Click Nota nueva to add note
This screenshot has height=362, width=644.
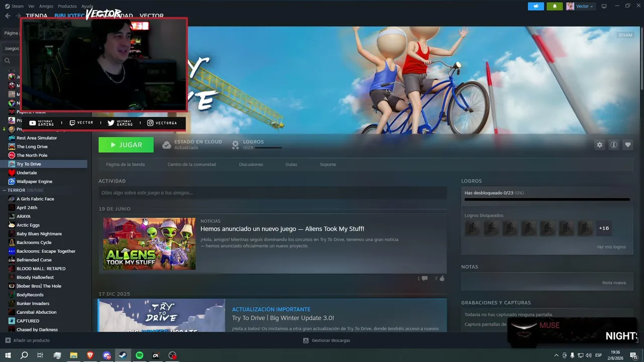tap(614, 283)
